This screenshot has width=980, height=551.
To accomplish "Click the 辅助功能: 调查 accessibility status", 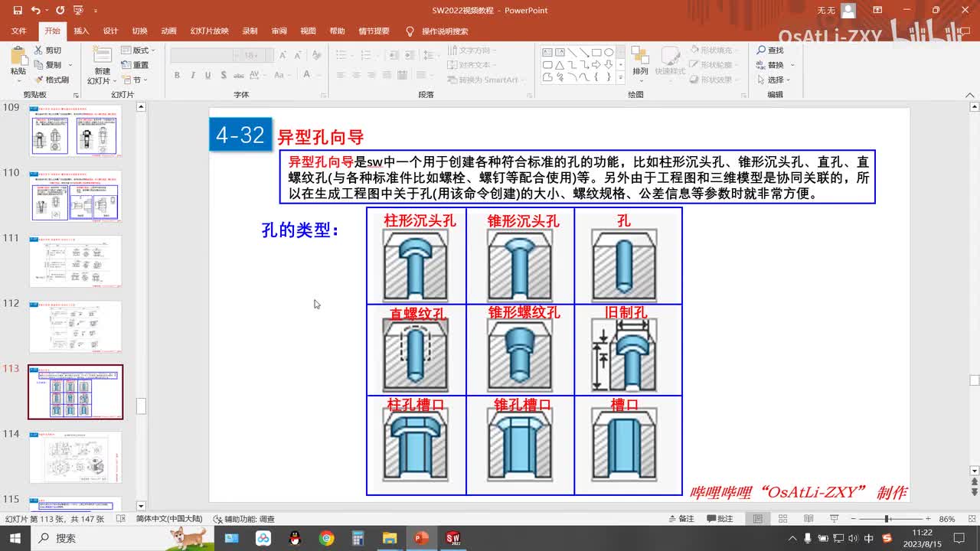I will click(243, 519).
